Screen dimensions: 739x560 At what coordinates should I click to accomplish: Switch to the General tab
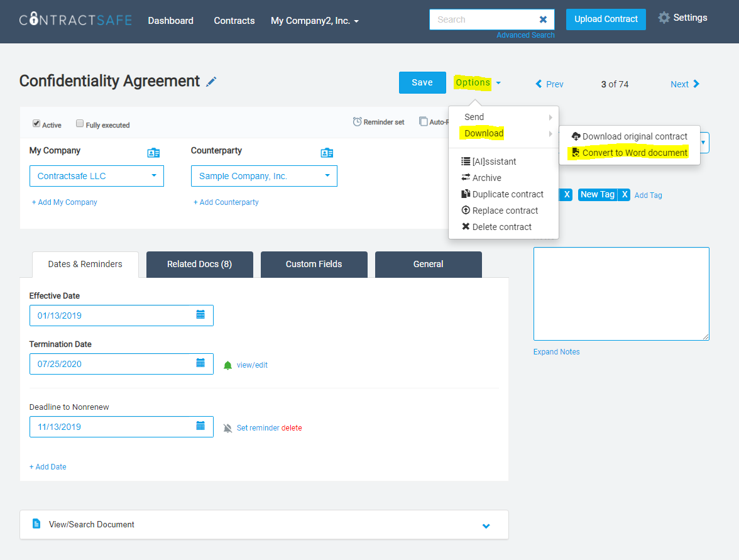tap(429, 265)
